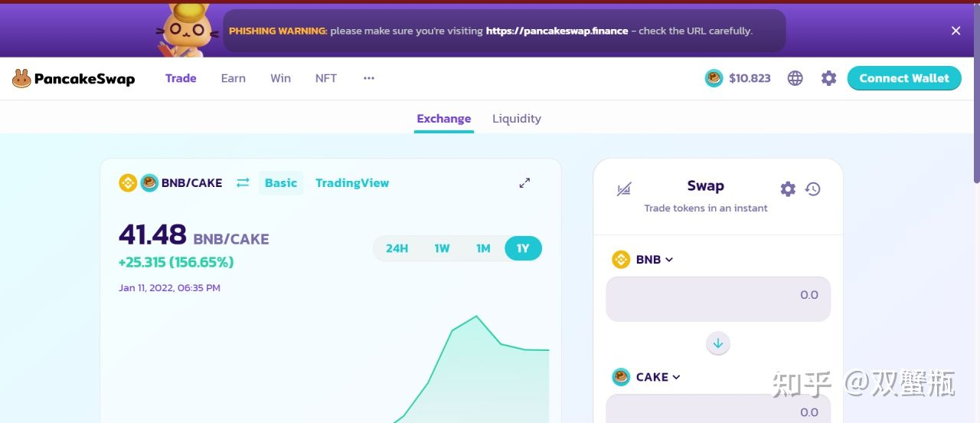Select the 24H chart timeframe
980x423 pixels.
(x=397, y=248)
